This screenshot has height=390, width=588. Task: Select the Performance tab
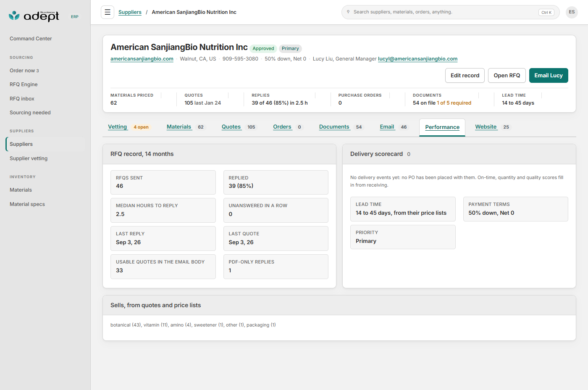coord(442,127)
